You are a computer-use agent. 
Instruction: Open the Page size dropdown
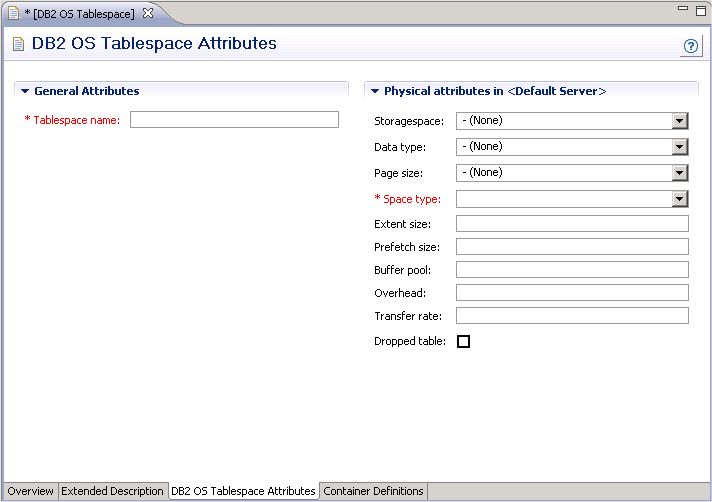coord(679,172)
